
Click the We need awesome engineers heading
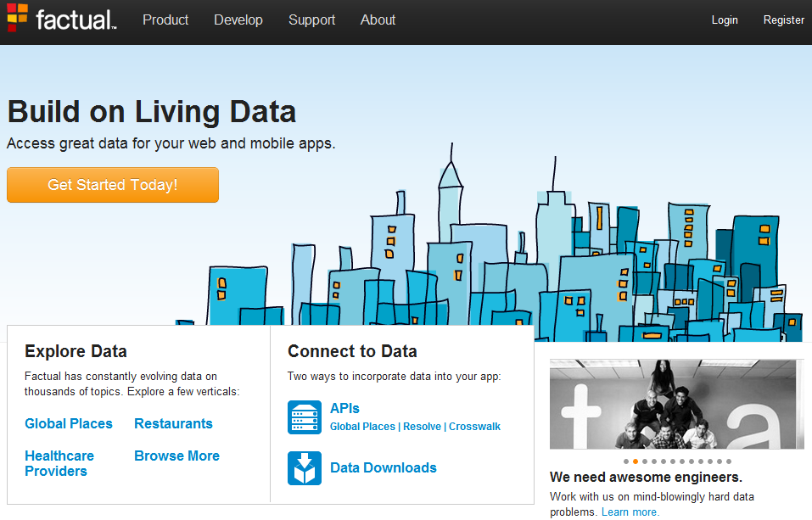tap(646, 477)
